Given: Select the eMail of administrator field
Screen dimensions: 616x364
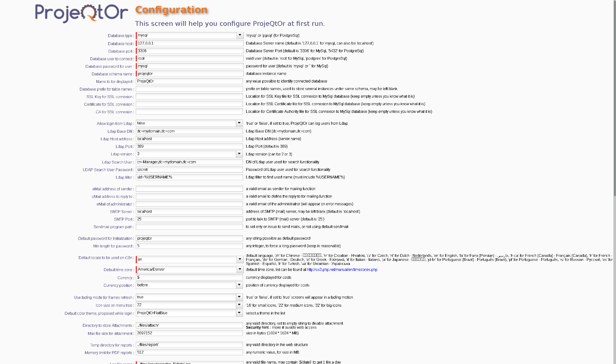Looking at the screenshot, I should (189, 204).
